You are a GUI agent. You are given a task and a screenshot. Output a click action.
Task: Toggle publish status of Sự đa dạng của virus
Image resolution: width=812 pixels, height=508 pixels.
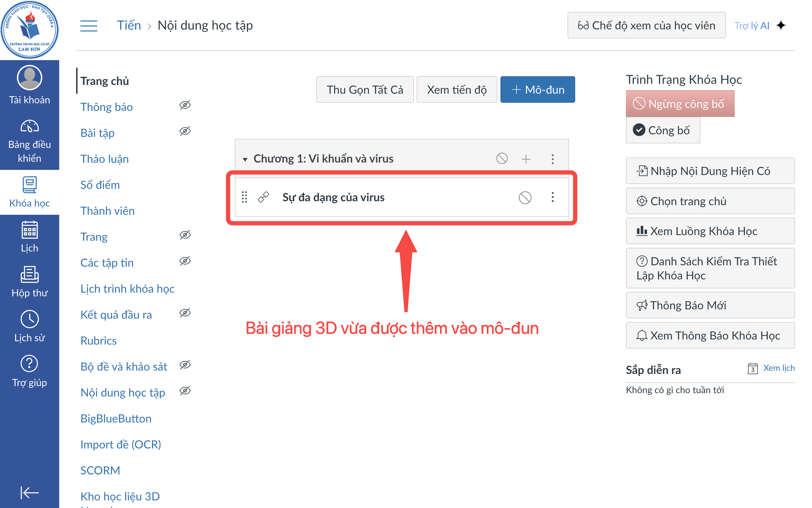click(525, 197)
